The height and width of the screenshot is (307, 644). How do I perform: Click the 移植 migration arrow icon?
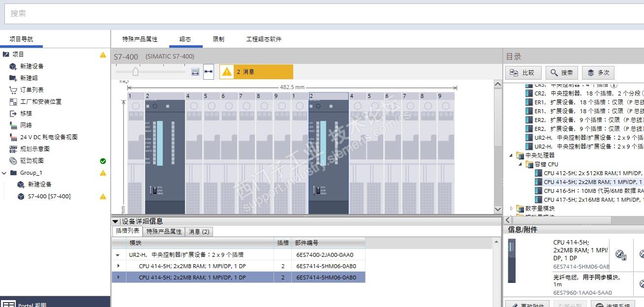(x=13, y=114)
